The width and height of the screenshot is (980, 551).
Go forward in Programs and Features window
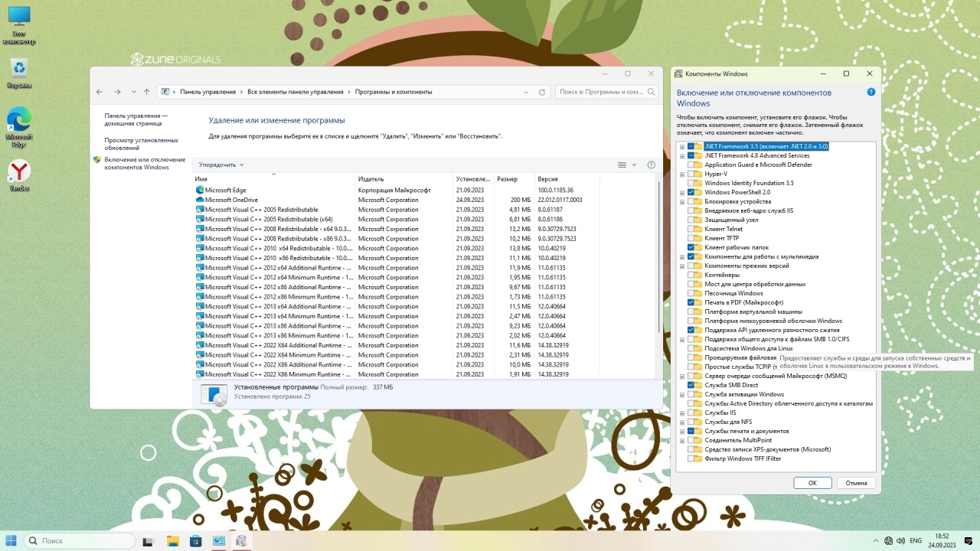point(117,92)
